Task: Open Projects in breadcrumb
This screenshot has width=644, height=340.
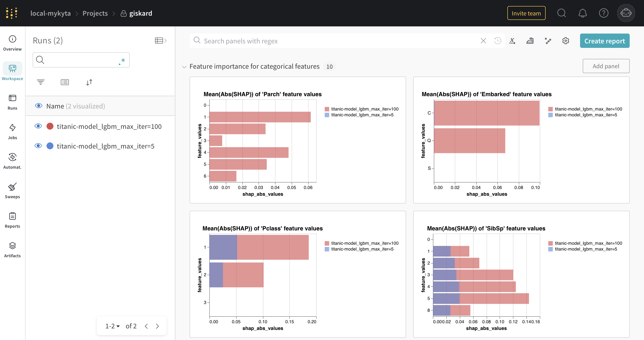Action: click(95, 13)
